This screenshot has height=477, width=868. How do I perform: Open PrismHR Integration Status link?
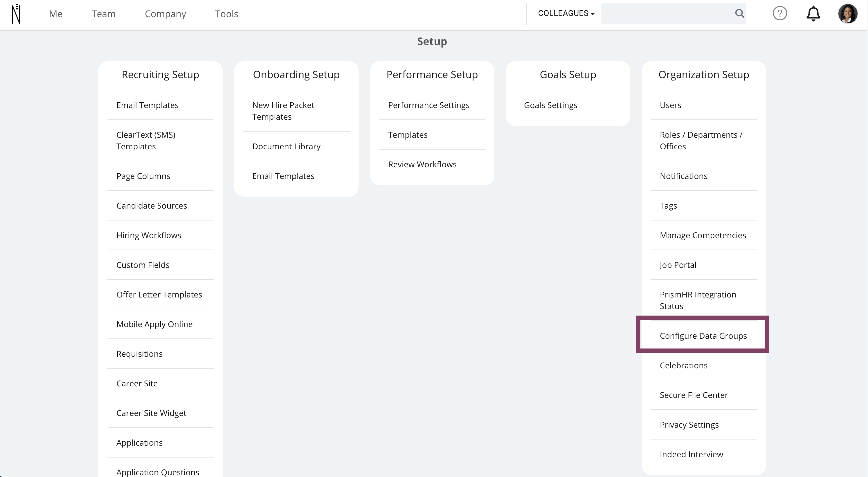698,300
